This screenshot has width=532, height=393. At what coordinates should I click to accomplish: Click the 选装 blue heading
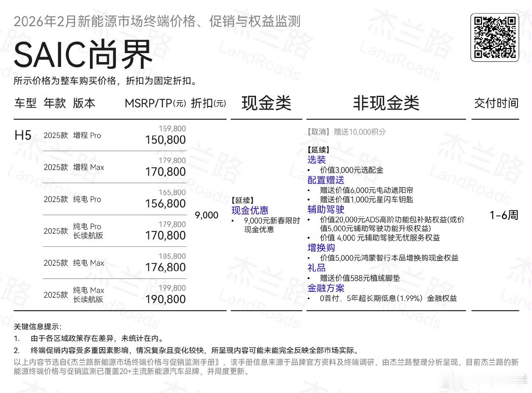(x=316, y=160)
